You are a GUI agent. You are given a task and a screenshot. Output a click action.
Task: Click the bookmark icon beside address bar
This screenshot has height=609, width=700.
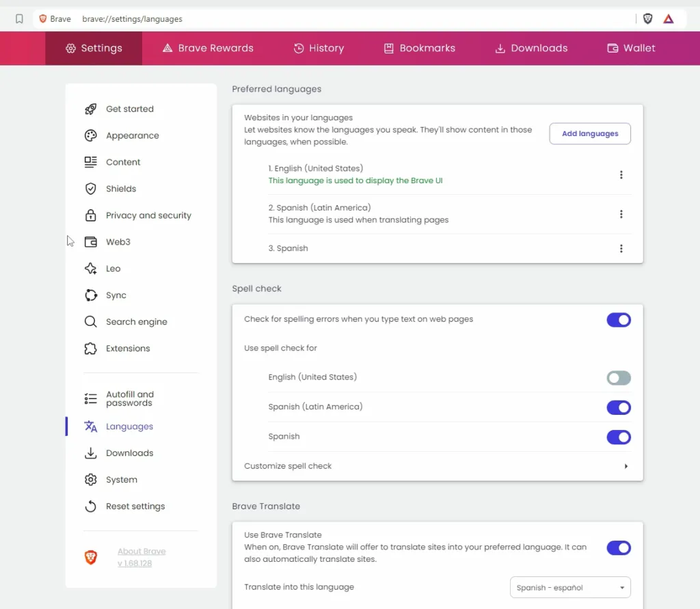[19, 18]
